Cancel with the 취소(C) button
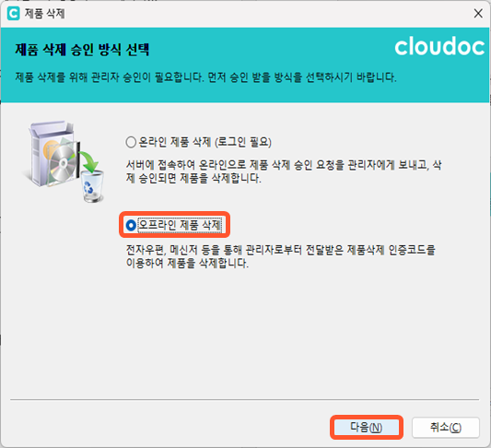 click(446, 428)
